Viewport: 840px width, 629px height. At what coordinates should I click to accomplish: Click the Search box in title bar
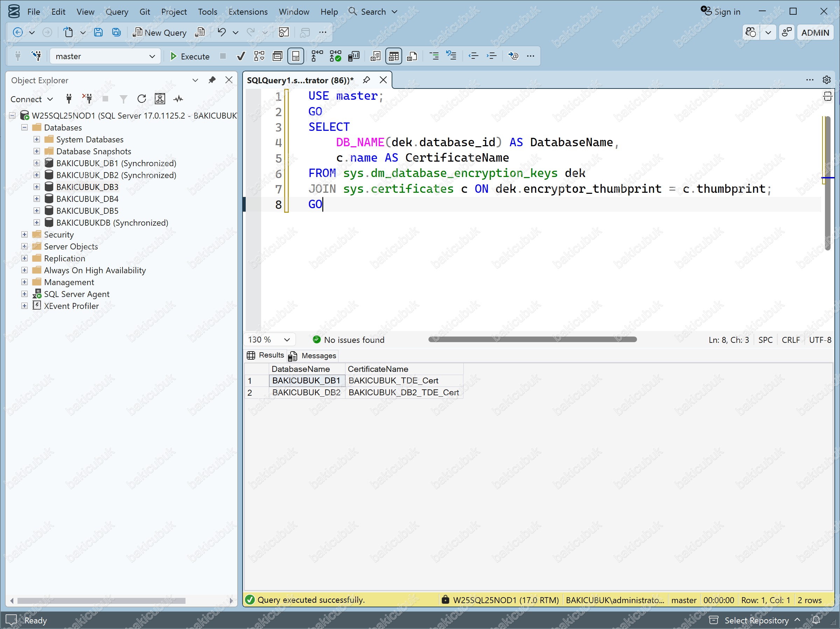pyautogui.click(x=373, y=12)
